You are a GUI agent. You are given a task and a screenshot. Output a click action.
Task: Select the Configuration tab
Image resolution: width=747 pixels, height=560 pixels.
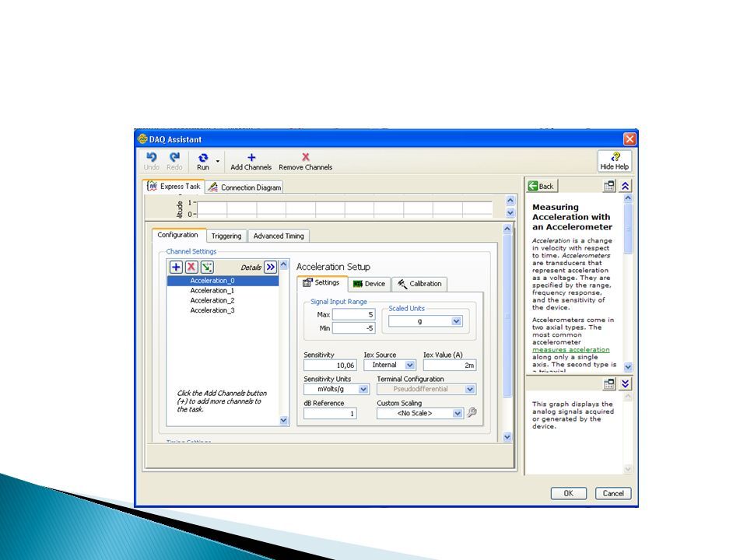pos(177,235)
